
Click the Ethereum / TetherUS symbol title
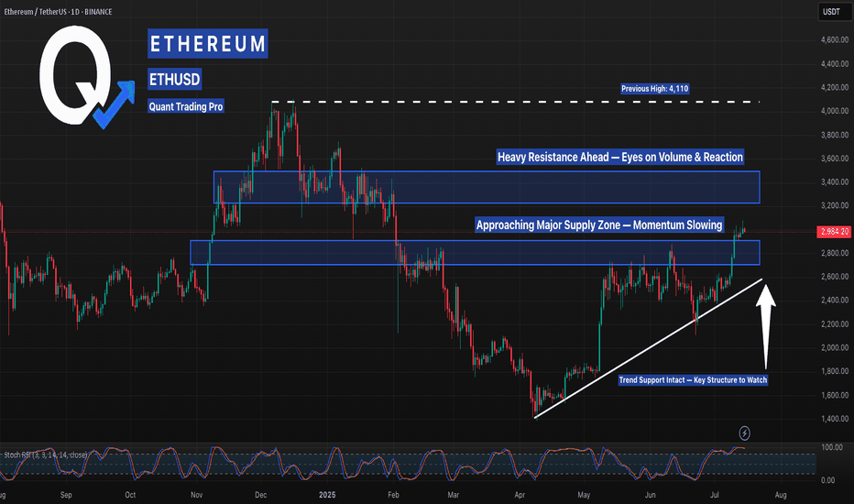tap(58, 11)
